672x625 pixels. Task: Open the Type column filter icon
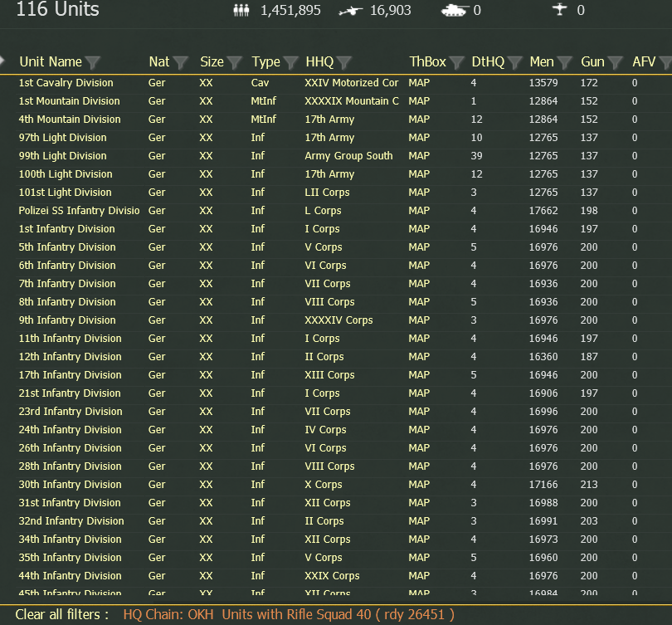291,62
